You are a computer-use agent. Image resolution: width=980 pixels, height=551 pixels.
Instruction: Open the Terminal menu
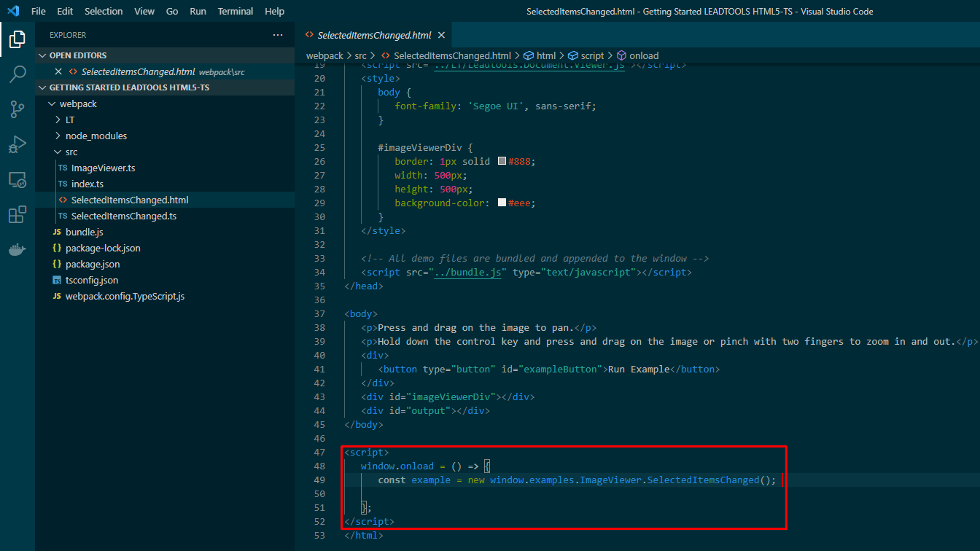[235, 11]
